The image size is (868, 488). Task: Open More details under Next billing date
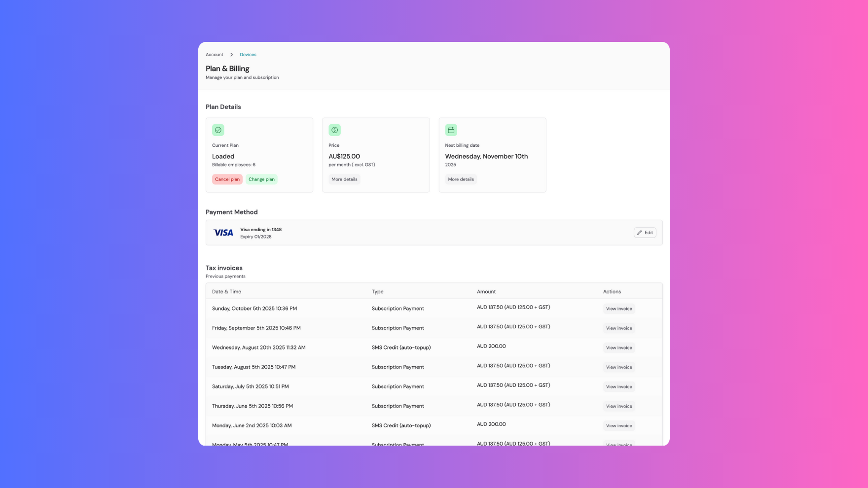461,179
